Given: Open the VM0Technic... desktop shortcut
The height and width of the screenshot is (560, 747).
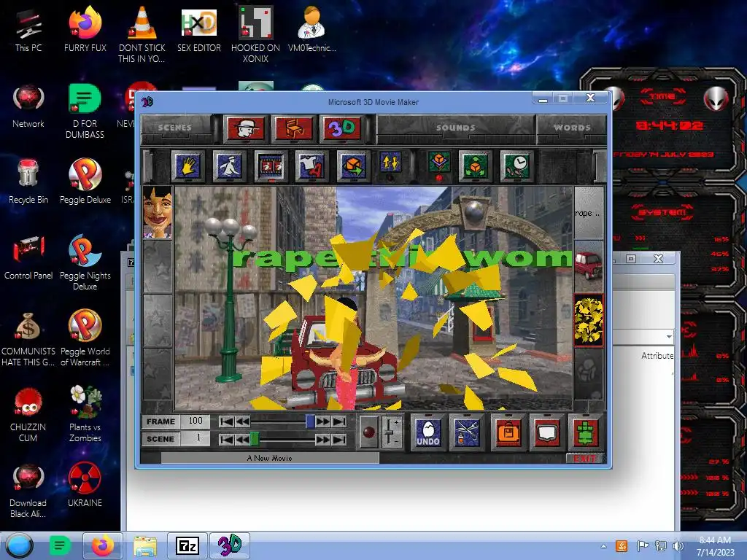Looking at the screenshot, I should pos(311,29).
